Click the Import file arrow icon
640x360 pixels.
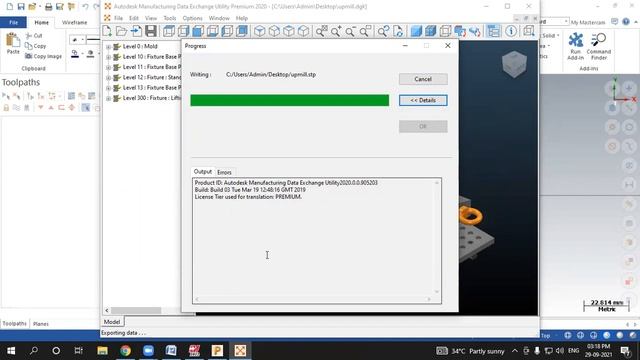136,31
